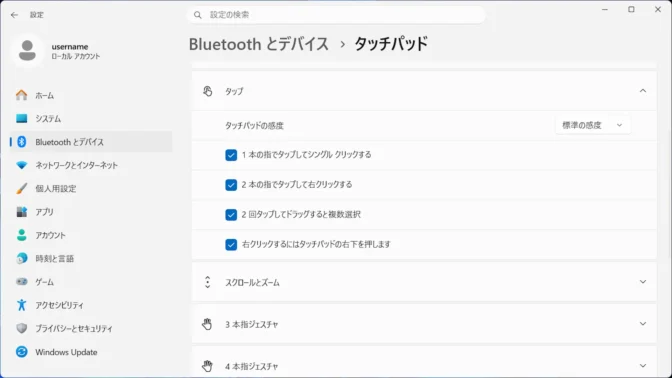Focus the 設定の検索 search field
The width and height of the screenshot is (672, 378).
(x=336, y=15)
